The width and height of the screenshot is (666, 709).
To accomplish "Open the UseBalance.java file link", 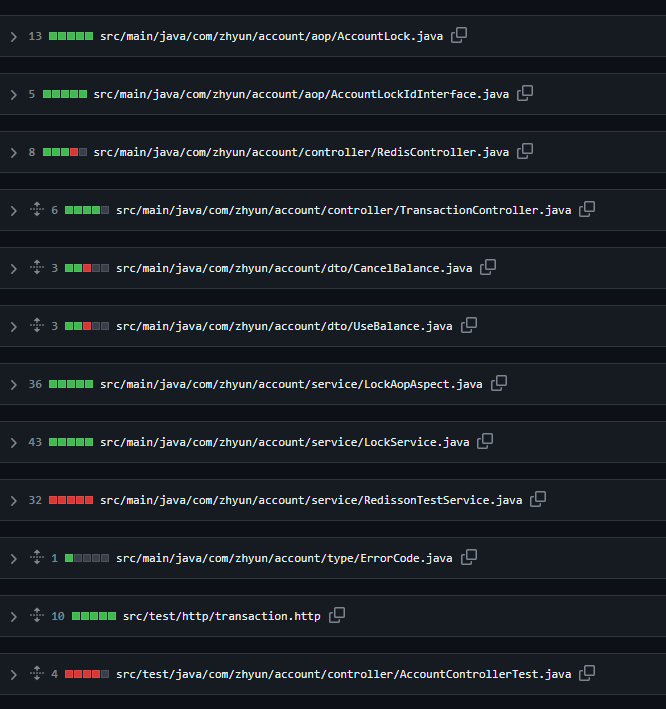I will click(284, 326).
